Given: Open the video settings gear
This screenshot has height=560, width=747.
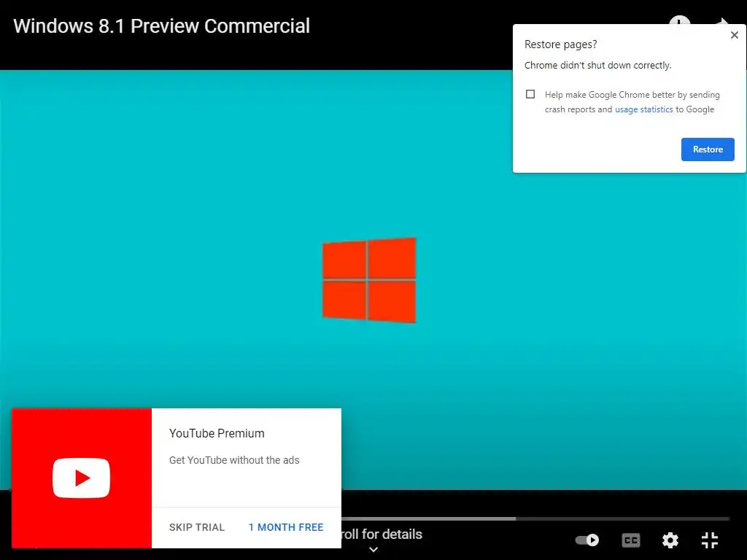Looking at the screenshot, I should click(670, 540).
